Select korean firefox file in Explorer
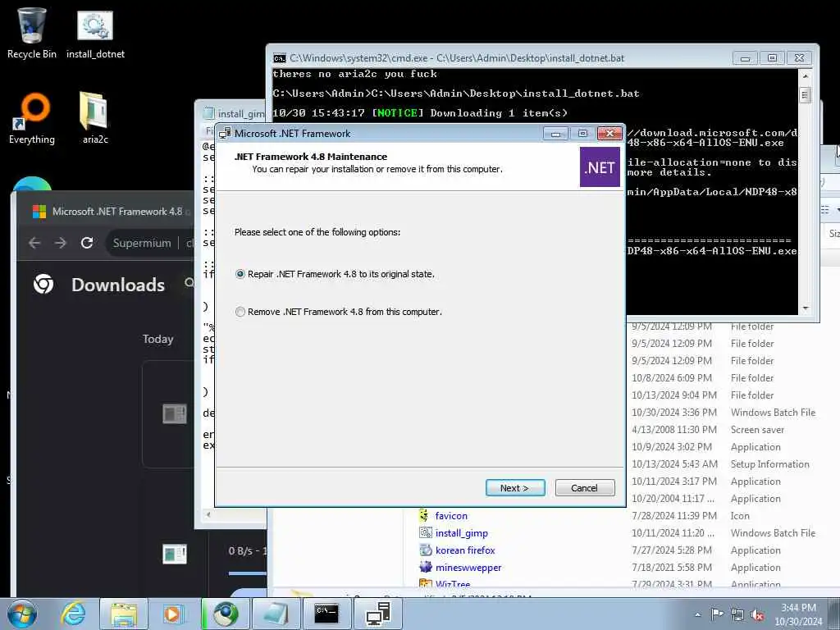 (x=465, y=550)
